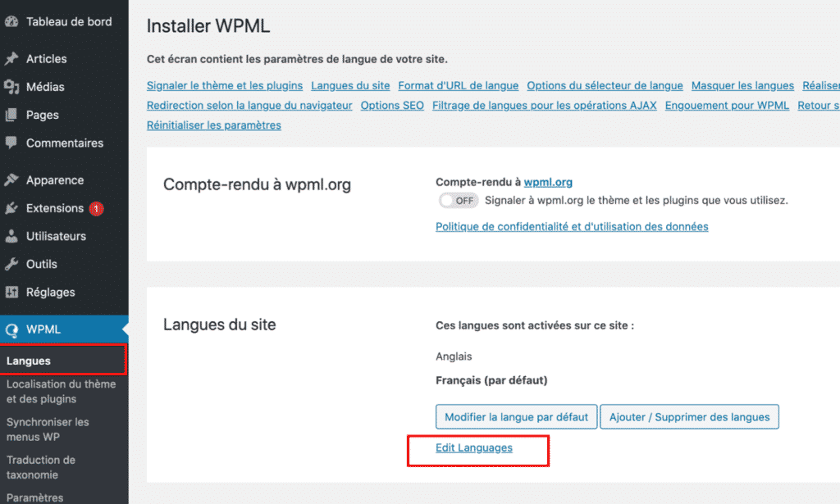Click the WPML logo icon in sidebar

(11, 330)
